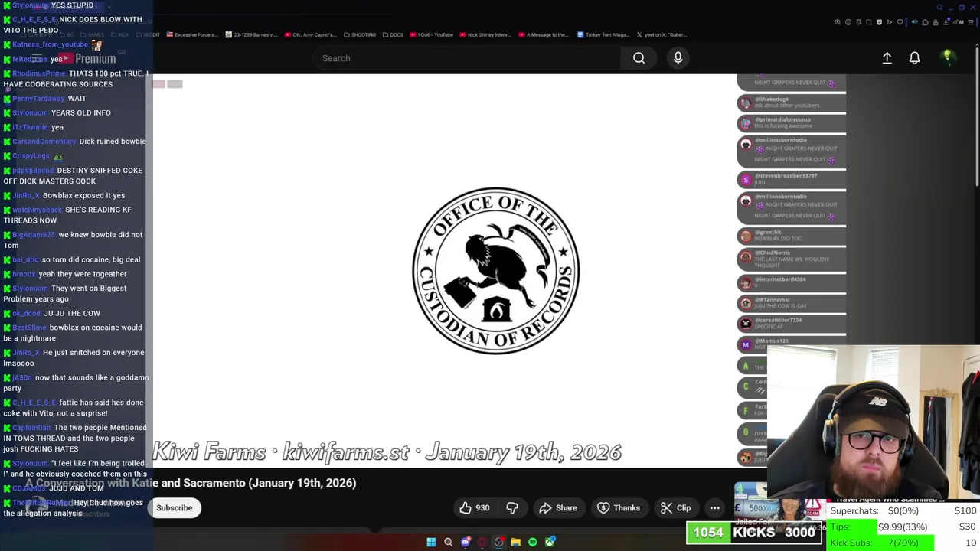Open the account avatar menu

tap(947, 57)
